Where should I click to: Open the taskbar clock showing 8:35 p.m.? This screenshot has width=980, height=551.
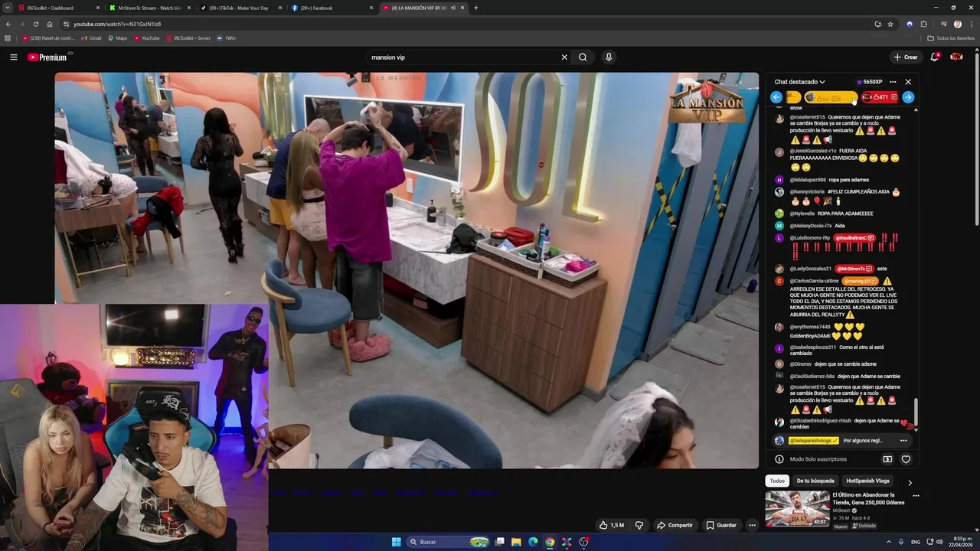point(962,542)
